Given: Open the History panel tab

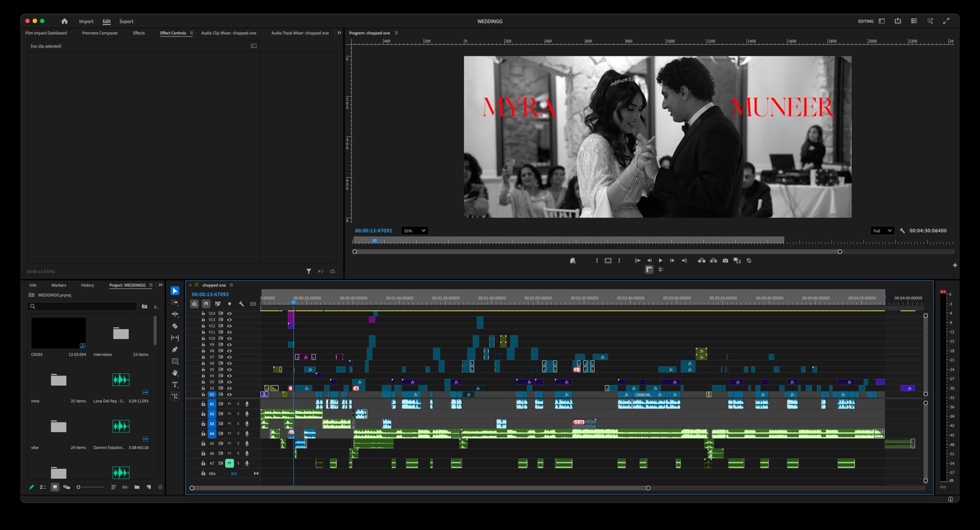Looking at the screenshot, I should point(87,285).
